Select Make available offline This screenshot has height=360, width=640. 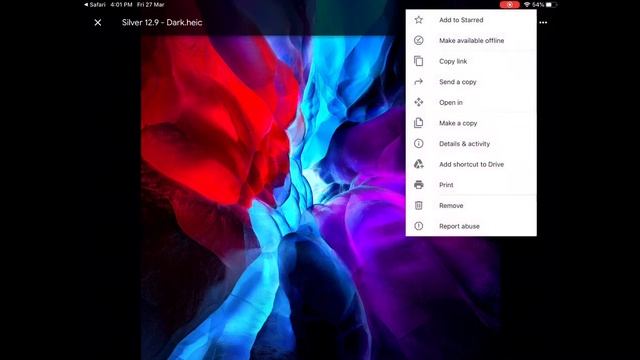(471, 40)
